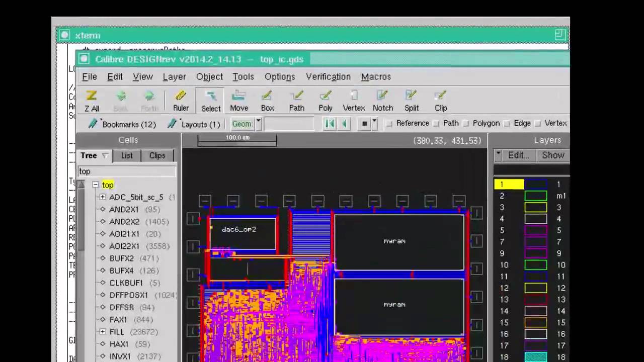Select the Path tool

click(x=297, y=101)
